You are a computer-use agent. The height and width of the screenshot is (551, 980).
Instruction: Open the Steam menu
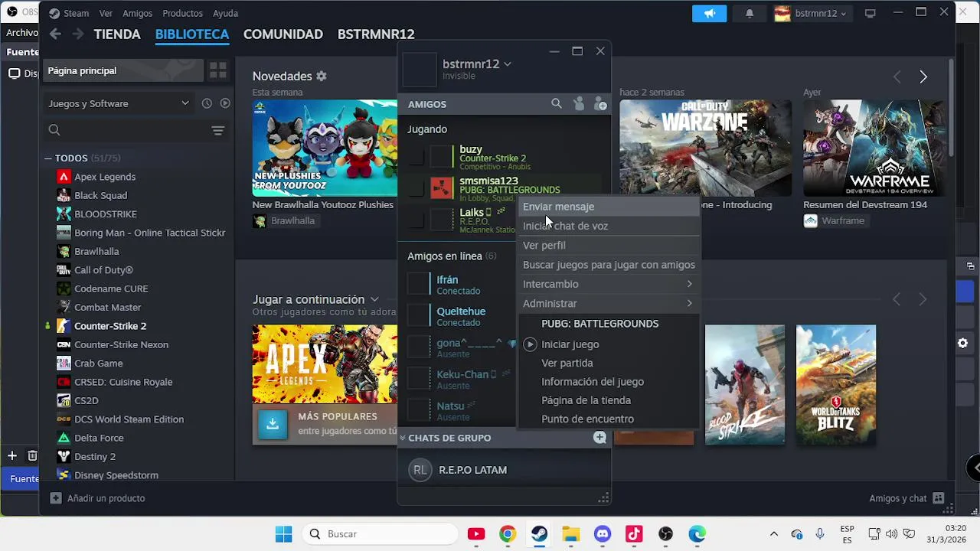tap(77, 13)
